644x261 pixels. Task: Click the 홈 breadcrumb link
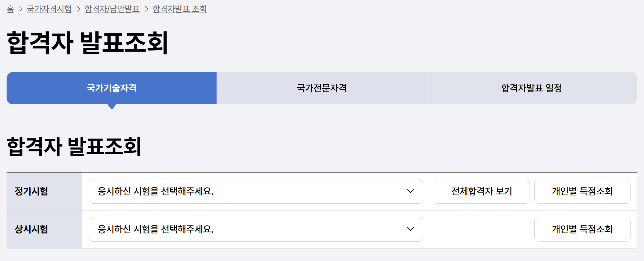click(10, 9)
